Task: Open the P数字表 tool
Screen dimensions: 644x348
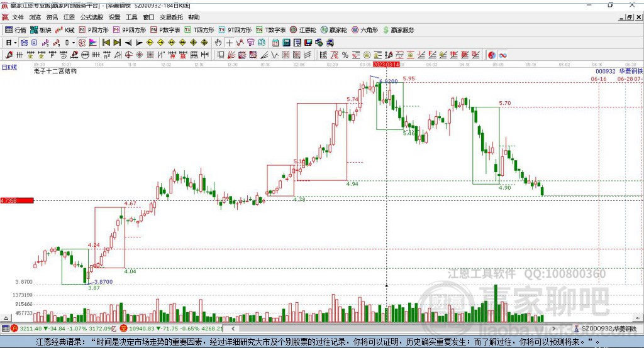Action: click(x=165, y=30)
